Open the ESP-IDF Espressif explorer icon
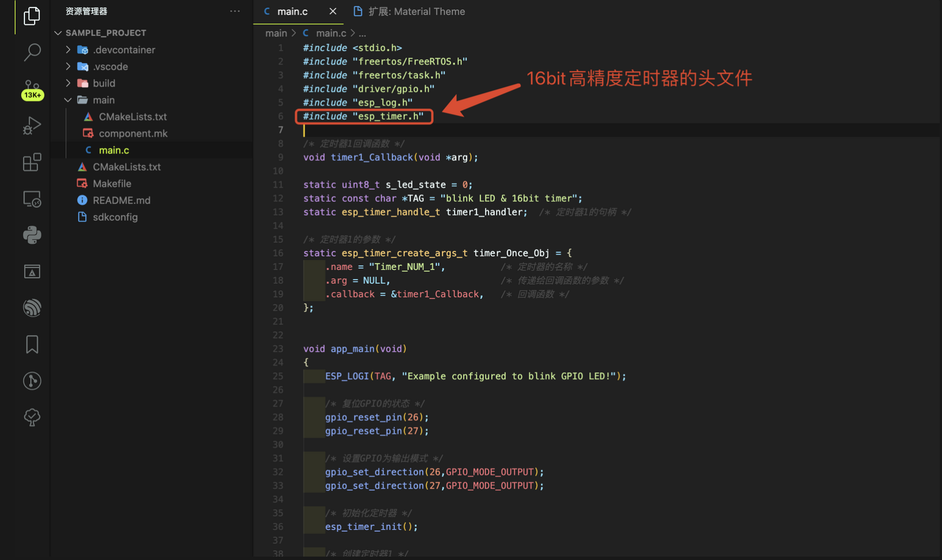The width and height of the screenshot is (942, 560). coord(32,308)
